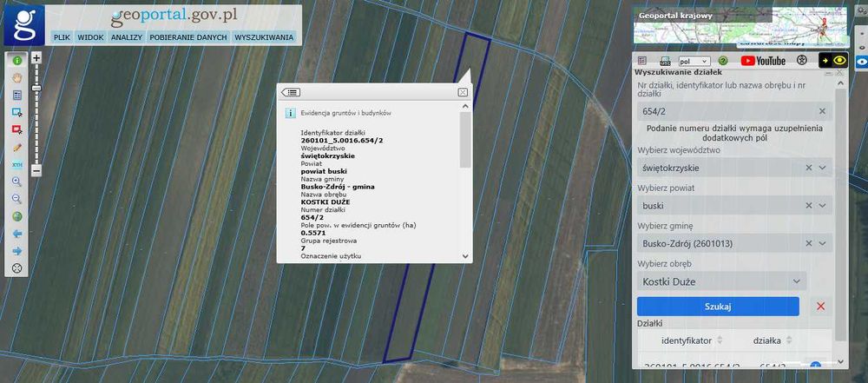Click the magnifier zoom-in tool
Screen dimensions: 868x383
[x=17, y=182]
